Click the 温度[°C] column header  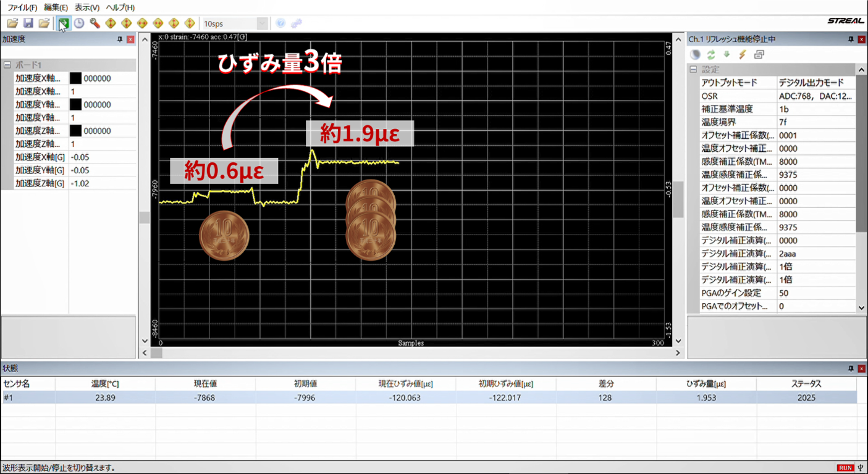105,384
